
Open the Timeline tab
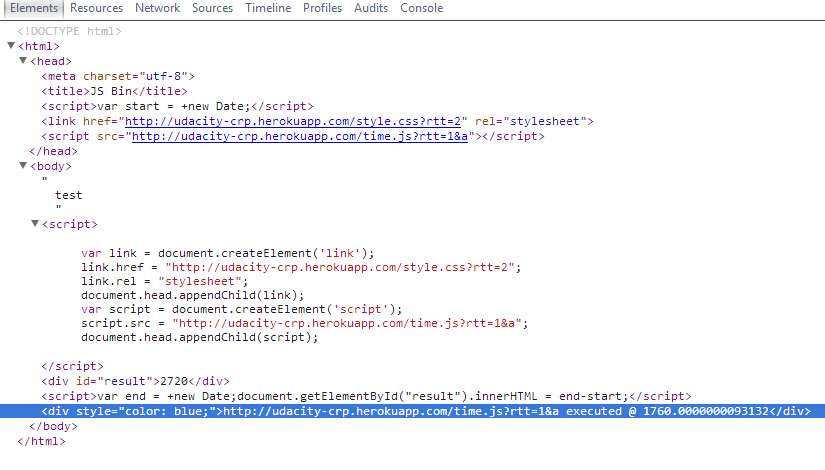[x=268, y=8]
